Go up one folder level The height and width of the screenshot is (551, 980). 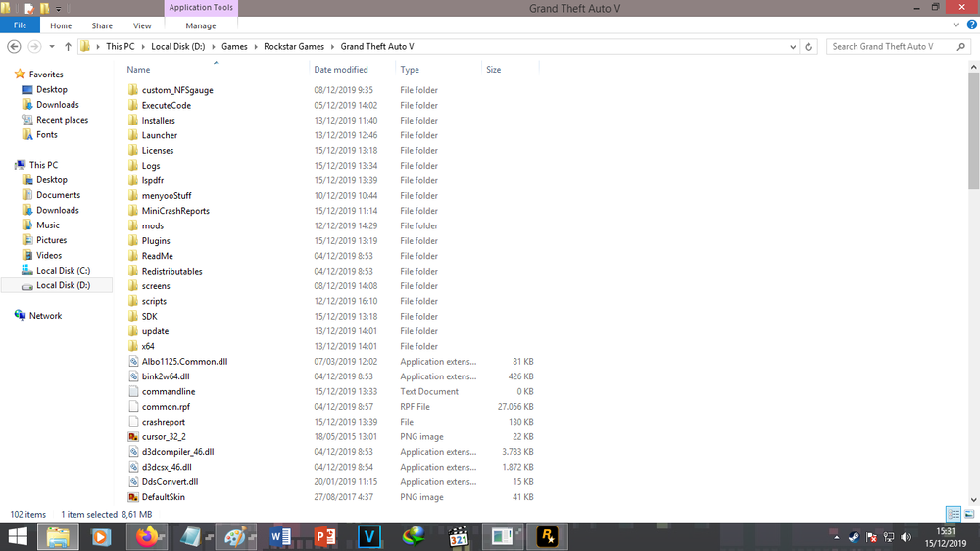(x=68, y=47)
